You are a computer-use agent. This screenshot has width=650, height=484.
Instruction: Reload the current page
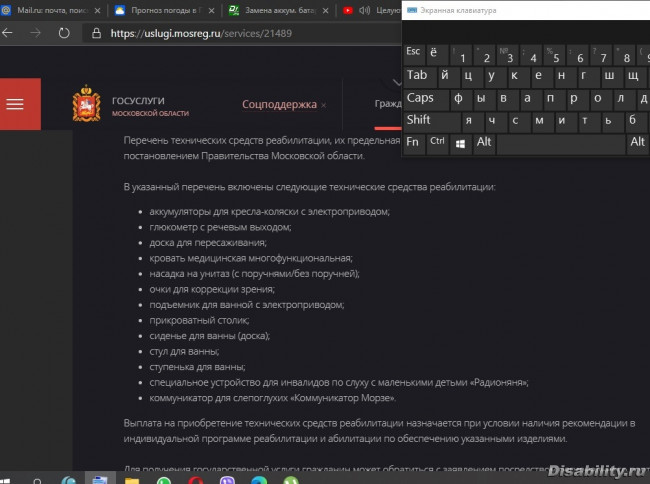pos(64,33)
